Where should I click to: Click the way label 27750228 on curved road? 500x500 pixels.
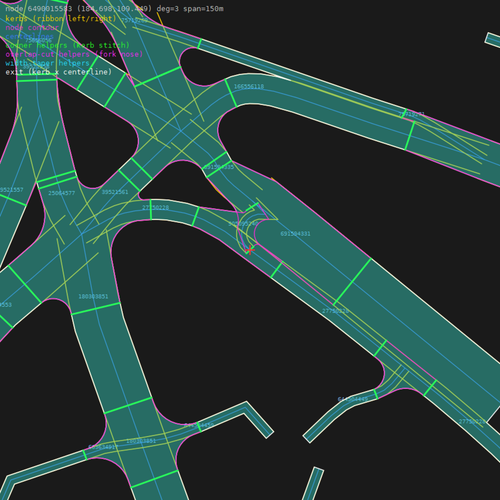[156, 208]
